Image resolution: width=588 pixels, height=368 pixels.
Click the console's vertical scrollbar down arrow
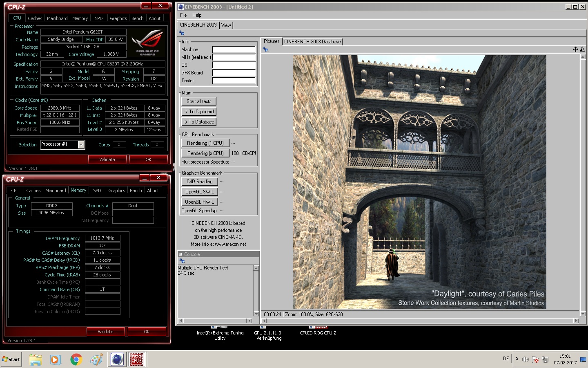pyautogui.click(x=256, y=314)
